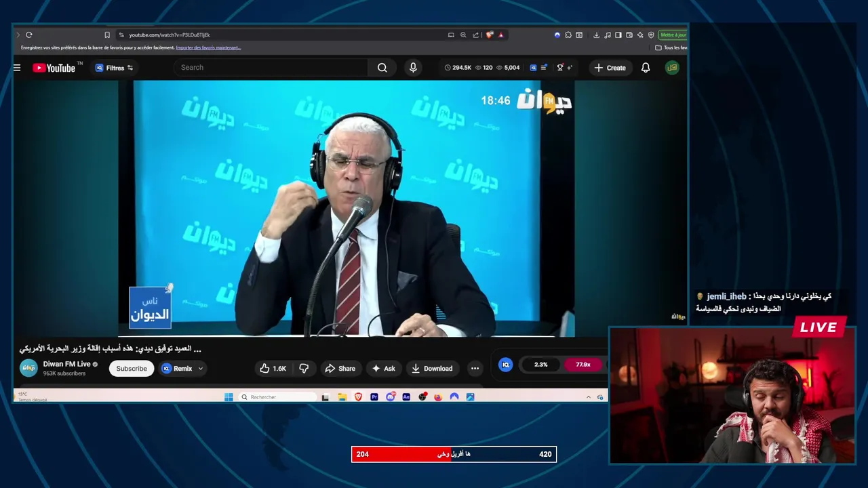Screen dimensions: 868x488
Task: Click 'Importer des favoris maintenant' link
Action: pyautogui.click(x=208, y=47)
